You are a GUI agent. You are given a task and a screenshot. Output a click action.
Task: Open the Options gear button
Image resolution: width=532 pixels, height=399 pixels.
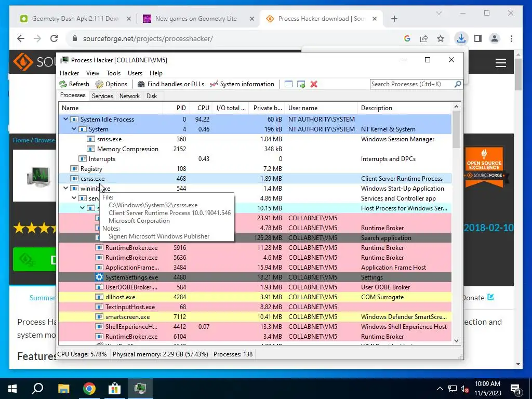pos(111,84)
